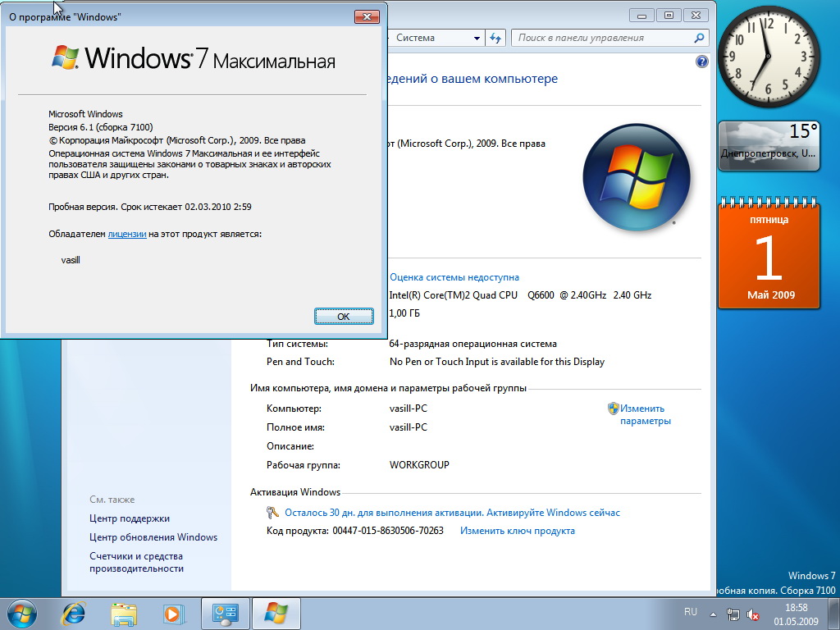Click the Windows logo in System window
Viewport: 840px width, 630px height.
[x=637, y=177]
